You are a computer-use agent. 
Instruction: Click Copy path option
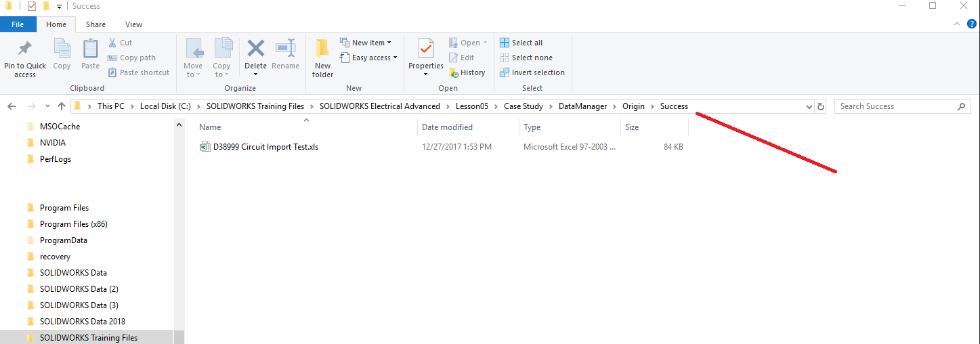132,58
